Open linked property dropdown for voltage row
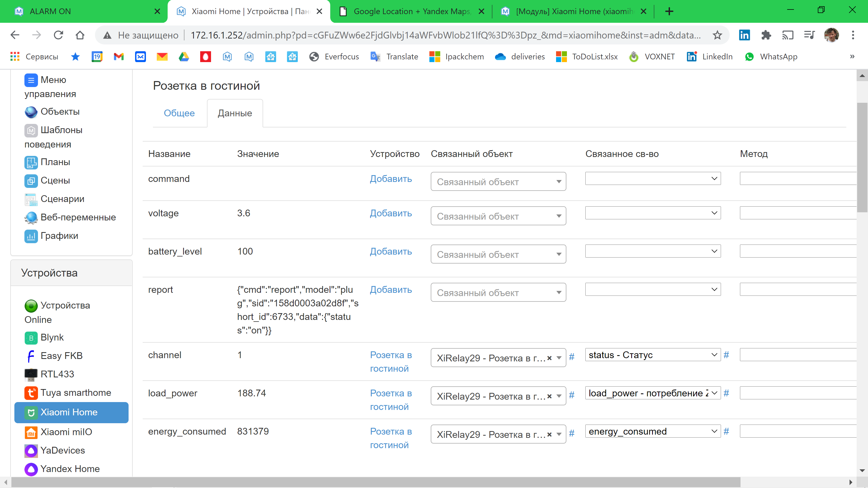The height and width of the screenshot is (488, 868). [653, 213]
